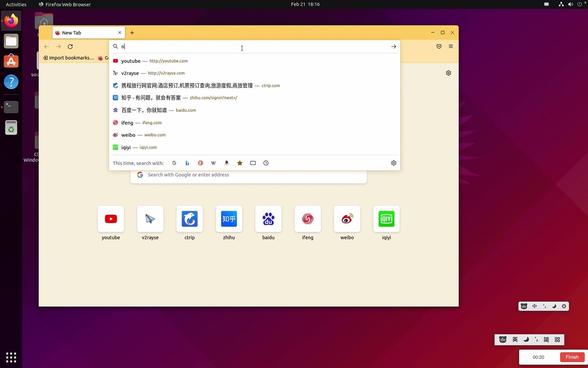Show Applications grid in the dock
588x368 pixels.
(x=11, y=357)
